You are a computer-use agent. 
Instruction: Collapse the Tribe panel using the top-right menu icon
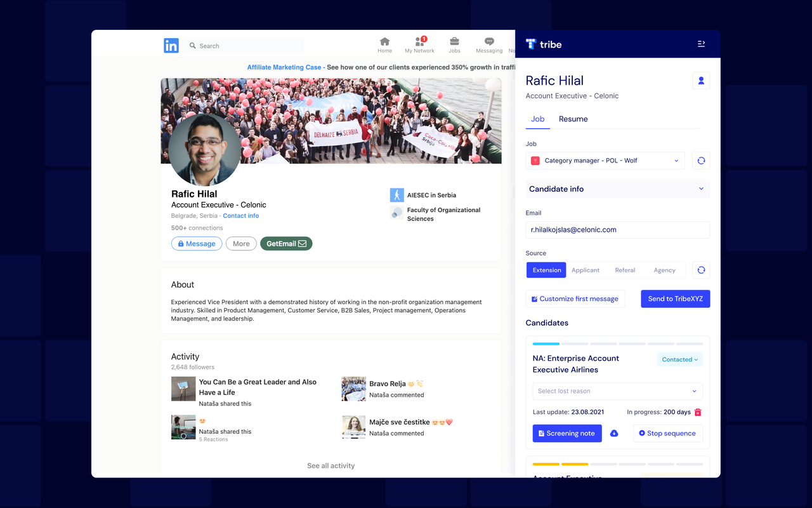[x=701, y=44]
